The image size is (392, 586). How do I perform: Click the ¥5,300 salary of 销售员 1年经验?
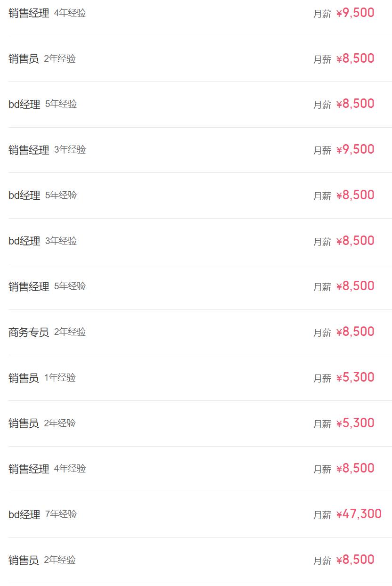[355, 378]
